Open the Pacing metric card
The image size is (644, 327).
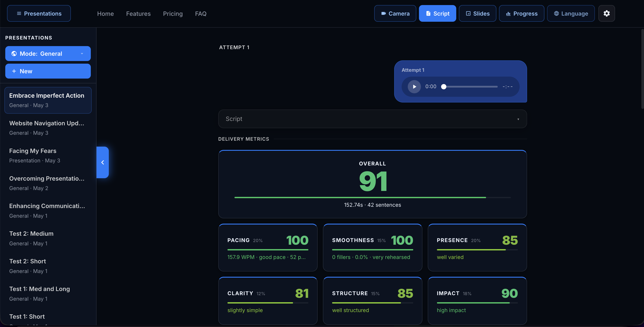268,247
